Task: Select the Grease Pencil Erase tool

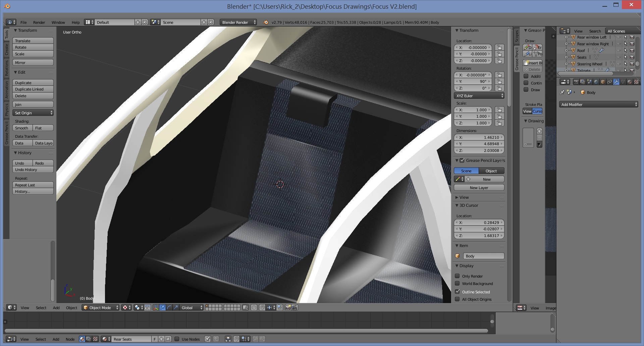Action: click(x=537, y=47)
